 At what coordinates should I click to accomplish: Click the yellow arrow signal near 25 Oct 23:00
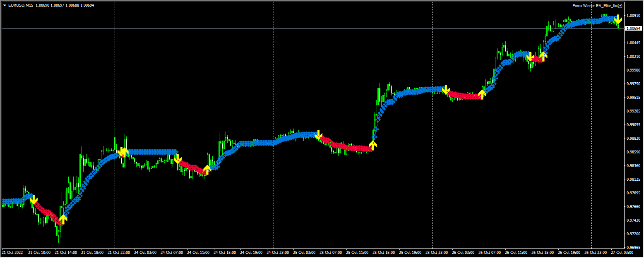point(447,89)
